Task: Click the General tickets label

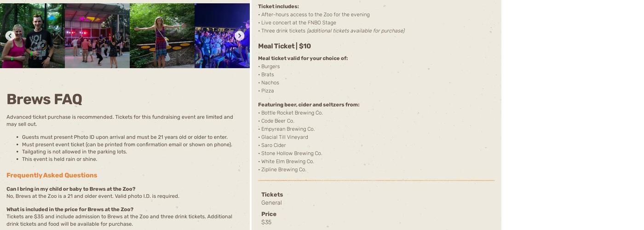Action: point(271,203)
